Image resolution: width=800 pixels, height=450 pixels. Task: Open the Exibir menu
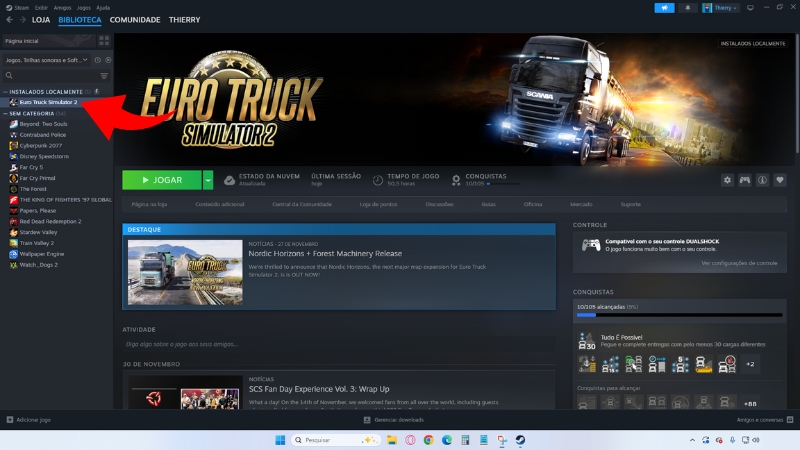click(41, 8)
